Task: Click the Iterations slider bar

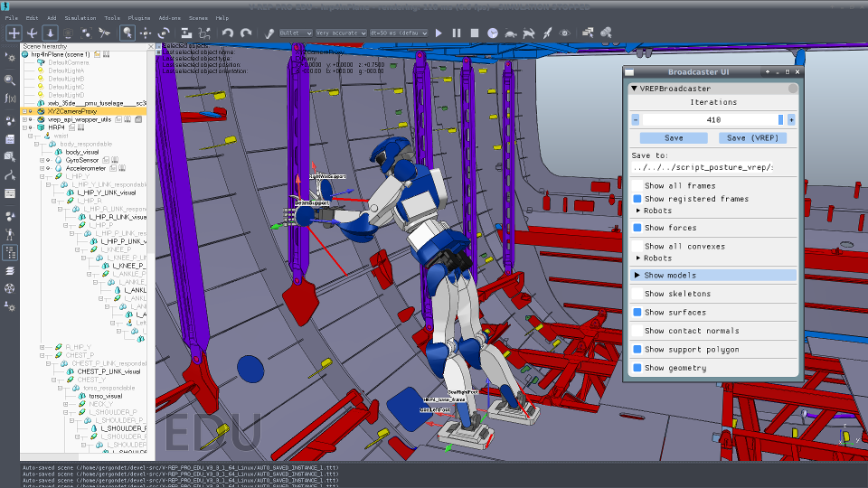Action: click(x=712, y=119)
